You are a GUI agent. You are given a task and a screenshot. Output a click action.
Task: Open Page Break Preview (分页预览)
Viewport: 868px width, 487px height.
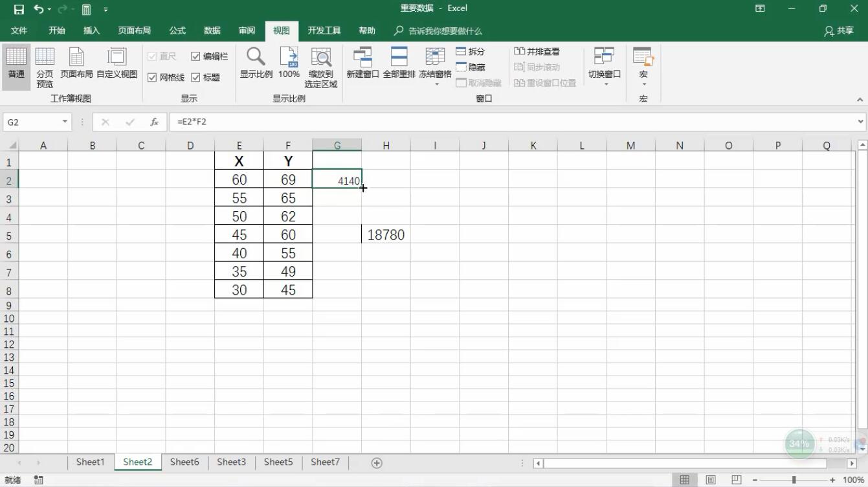point(45,67)
